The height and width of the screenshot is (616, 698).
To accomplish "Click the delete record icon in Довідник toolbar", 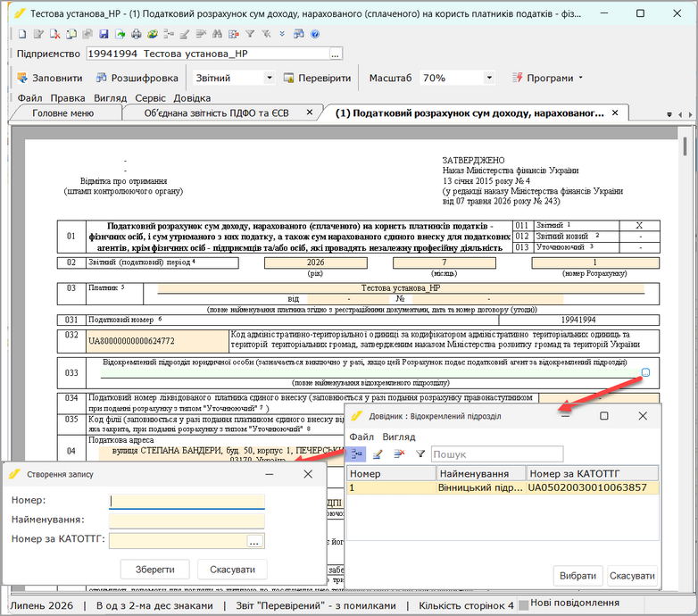I will click(399, 454).
